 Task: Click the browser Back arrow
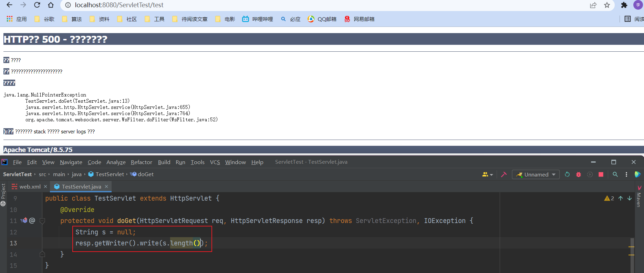(9, 5)
